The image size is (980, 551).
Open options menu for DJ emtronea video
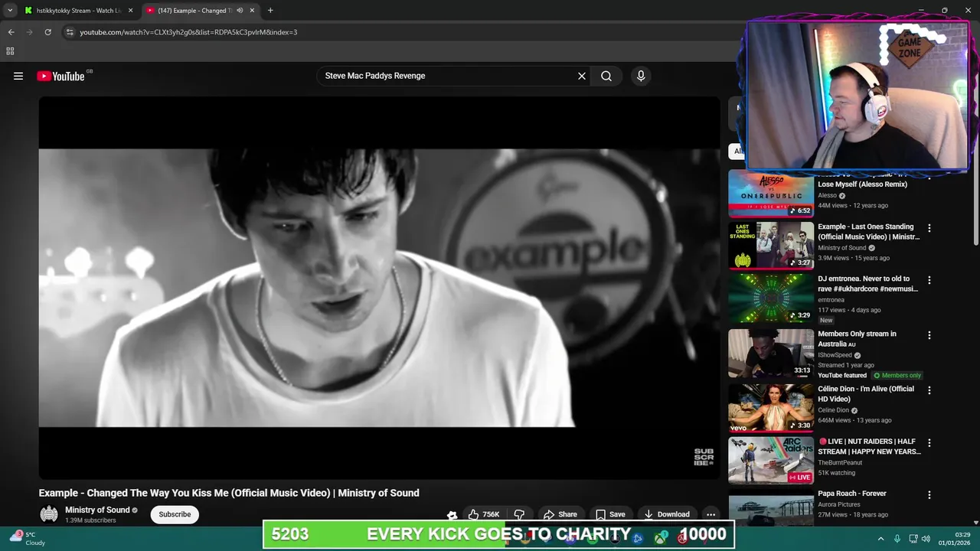click(929, 280)
